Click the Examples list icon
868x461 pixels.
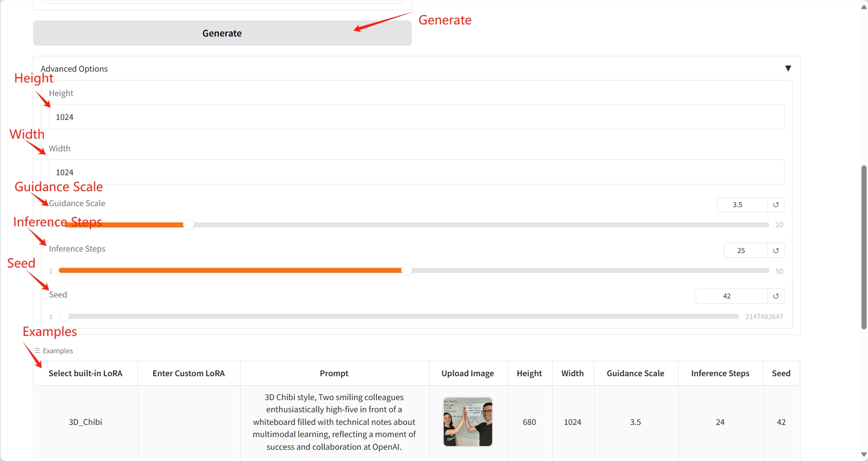[x=37, y=350]
